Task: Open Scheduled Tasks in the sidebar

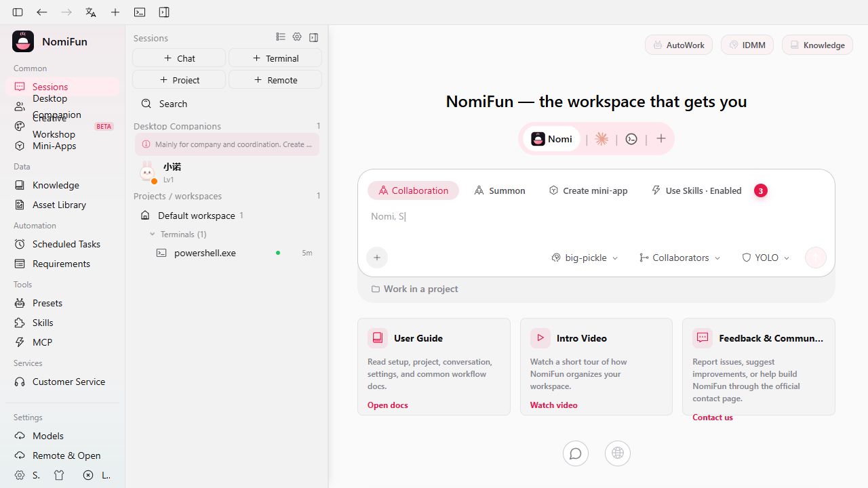Action: click(x=62, y=244)
